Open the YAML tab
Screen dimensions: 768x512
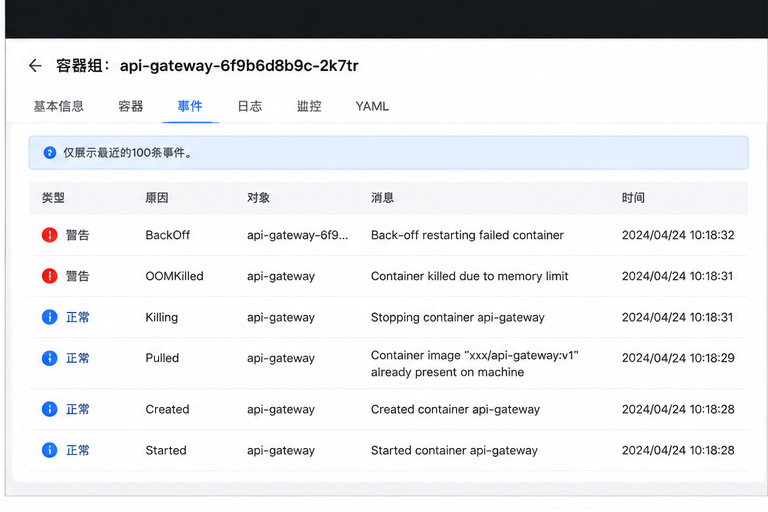[x=372, y=106]
